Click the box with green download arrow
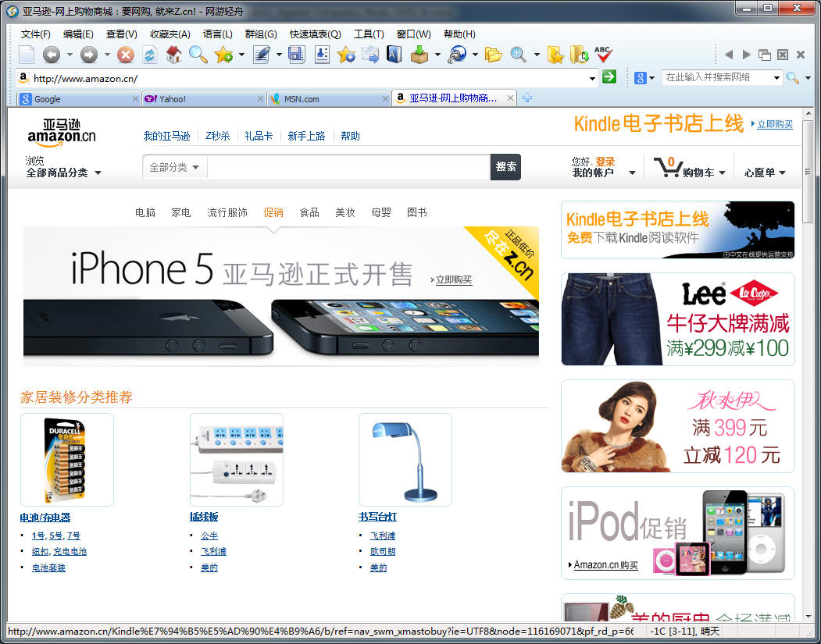 click(x=419, y=55)
